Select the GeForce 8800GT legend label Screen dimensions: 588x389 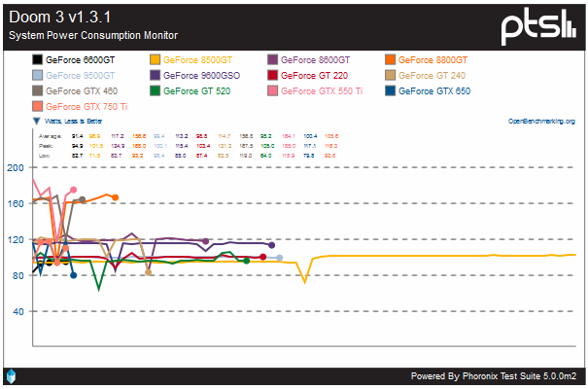[433, 60]
